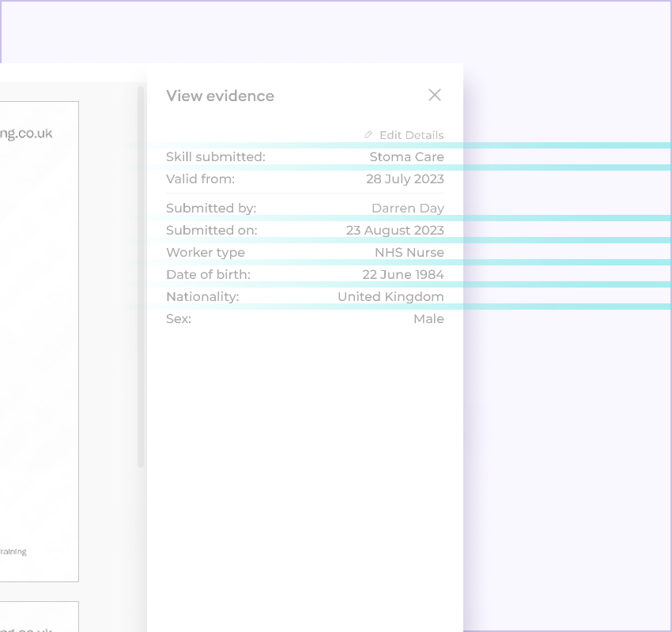672x632 pixels.
Task: Click the Valid from label
Action: pyautogui.click(x=201, y=179)
